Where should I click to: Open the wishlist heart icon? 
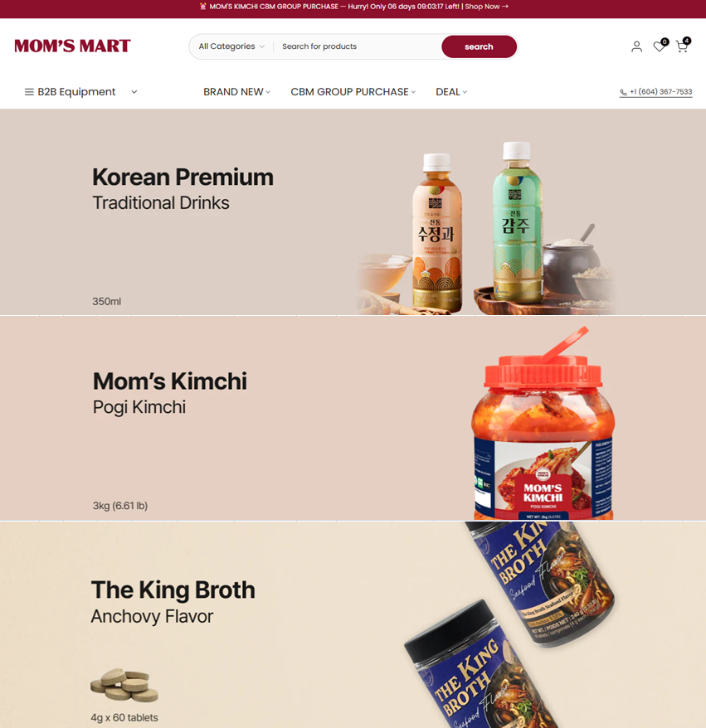660,46
